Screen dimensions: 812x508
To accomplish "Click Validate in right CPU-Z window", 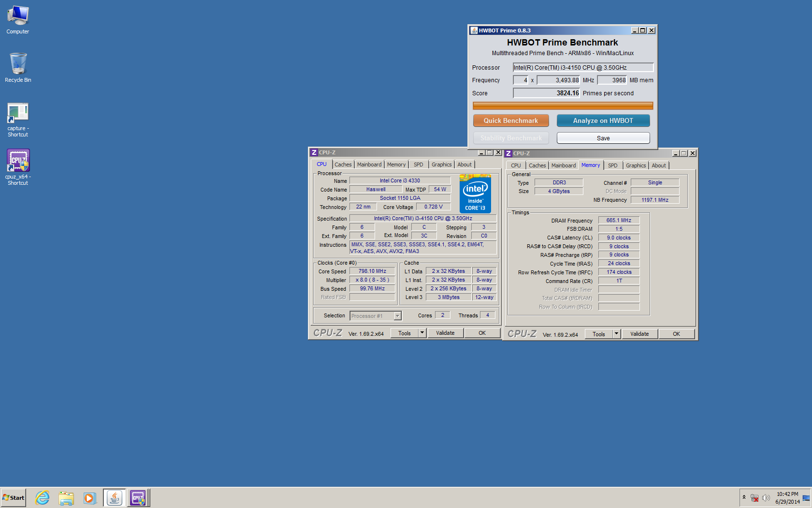I will (x=639, y=334).
